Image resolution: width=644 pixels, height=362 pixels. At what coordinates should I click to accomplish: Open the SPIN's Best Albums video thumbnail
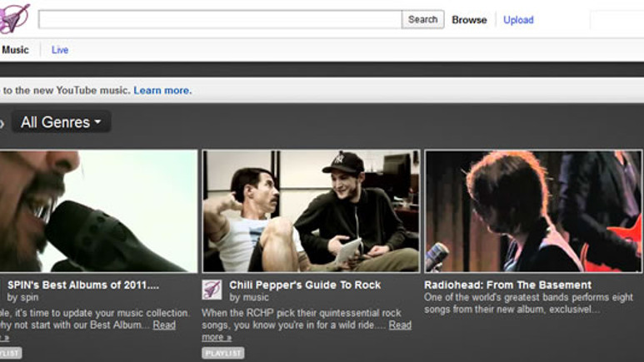[x=98, y=211]
